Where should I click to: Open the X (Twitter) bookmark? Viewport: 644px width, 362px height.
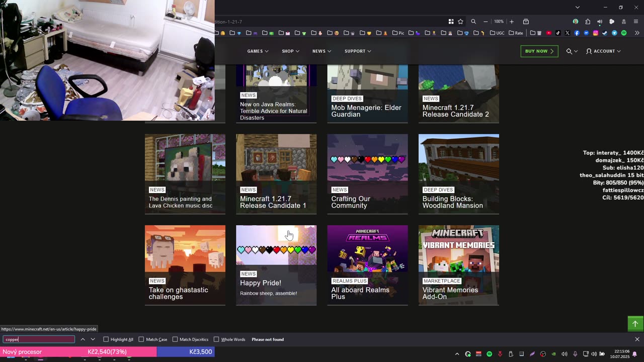point(568,33)
